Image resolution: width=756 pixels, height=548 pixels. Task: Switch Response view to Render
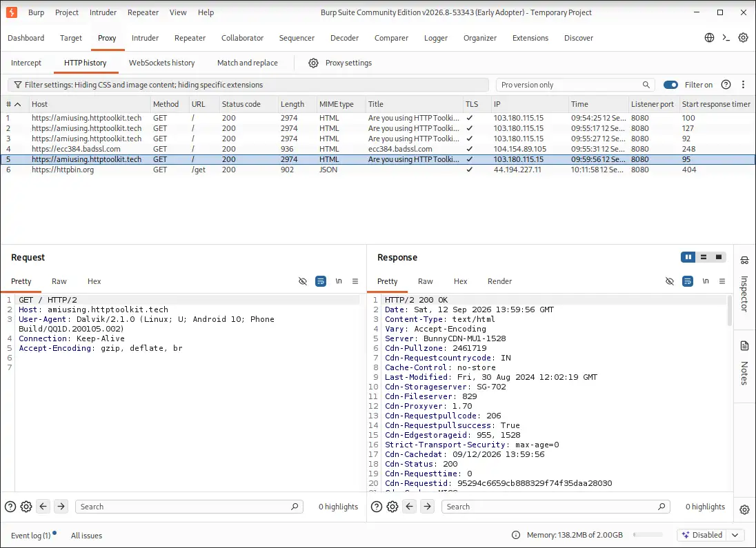pyautogui.click(x=499, y=281)
